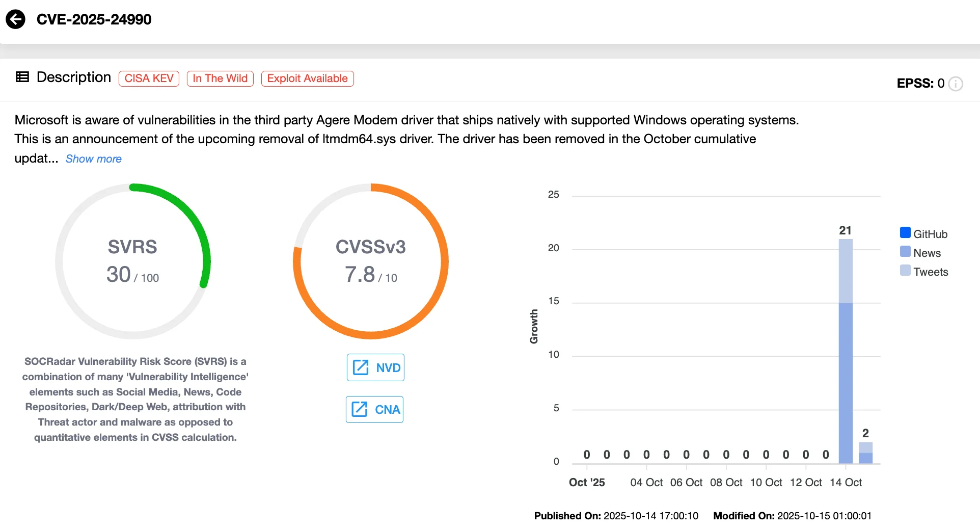The width and height of the screenshot is (980, 529).
Task: Open the NVD reference button
Action: pos(375,367)
